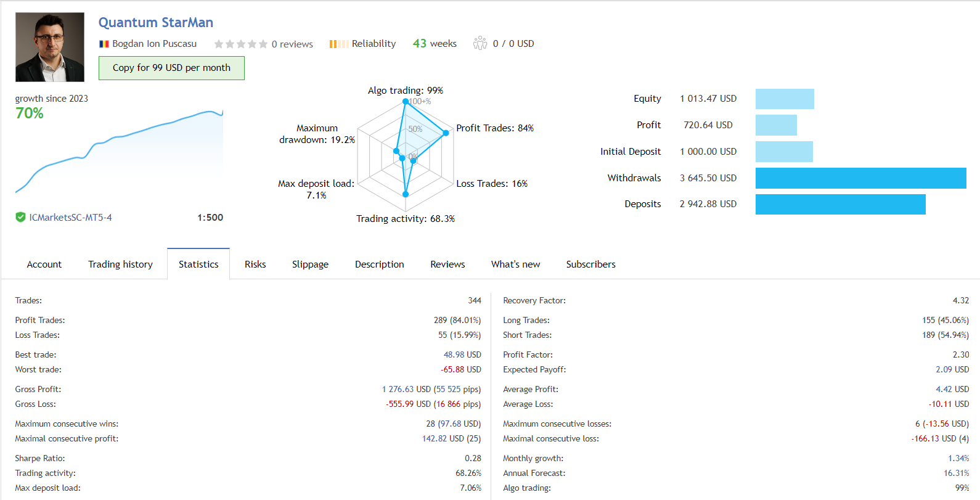Click the subscribers people icon
Viewport: 980px width, 500px height.
click(x=480, y=43)
